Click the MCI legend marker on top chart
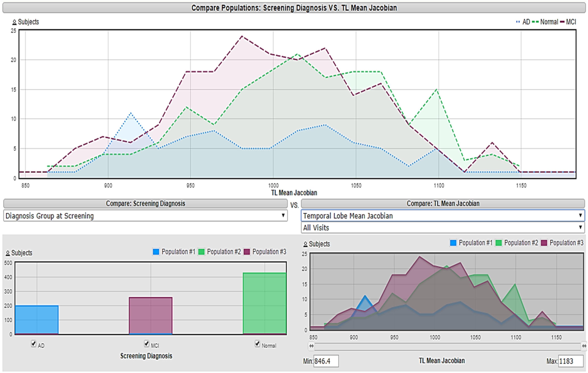This screenshot has width=588, height=373. click(x=562, y=22)
